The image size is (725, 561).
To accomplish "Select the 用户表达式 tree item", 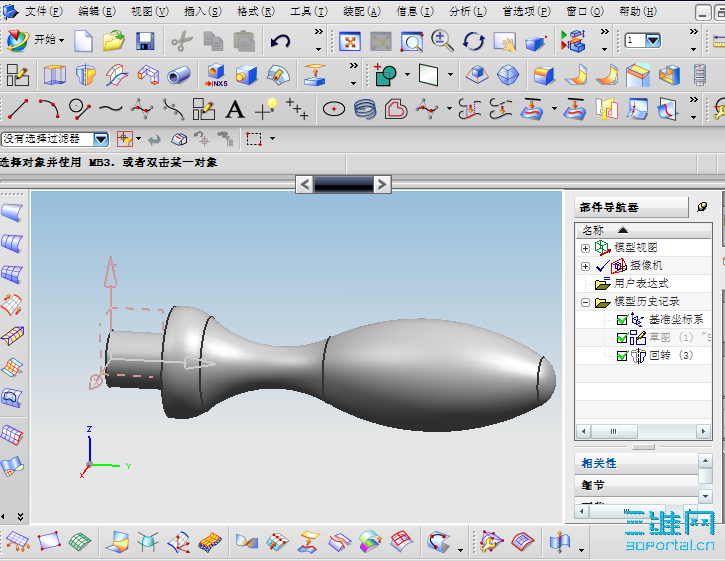I will tap(641, 284).
